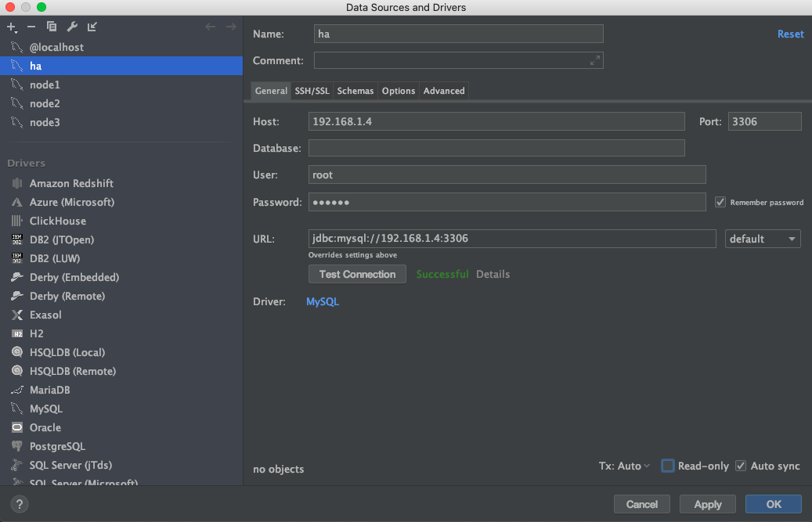The image size is (812, 522).
Task: Expand the Comment field editor
Action: click(595, 60)
